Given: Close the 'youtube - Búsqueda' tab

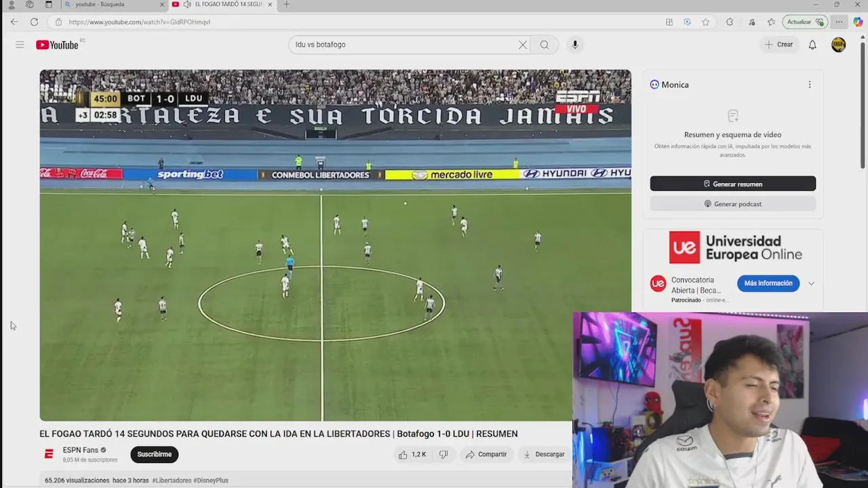Looking at the screenshot, I should tap(162, 5).
